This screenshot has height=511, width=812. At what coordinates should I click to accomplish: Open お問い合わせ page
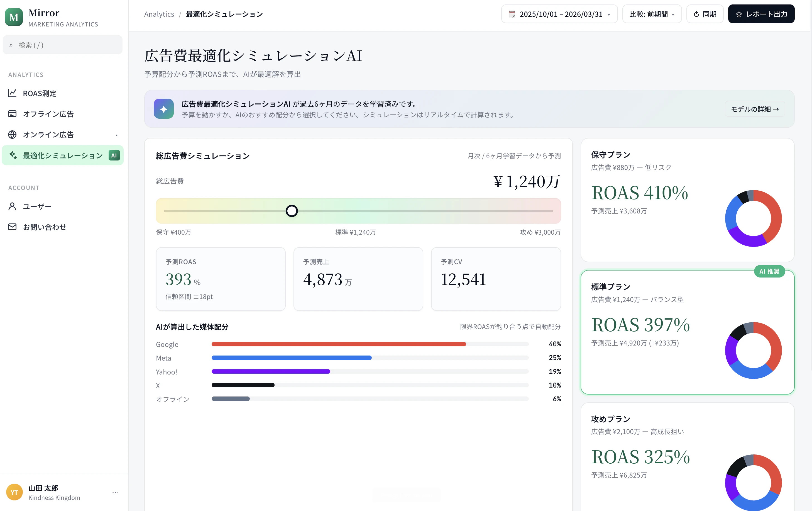click(63, 227)
